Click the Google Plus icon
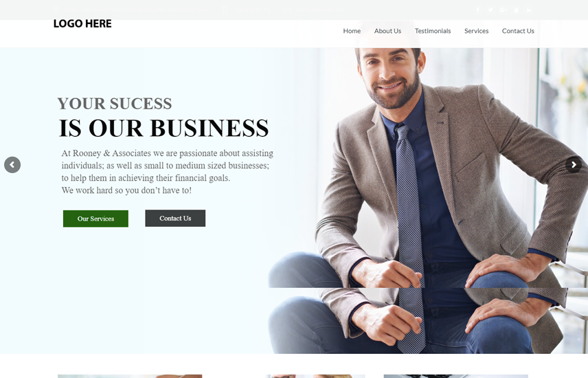This screenshot has height=378, width=588. point(504,10)
